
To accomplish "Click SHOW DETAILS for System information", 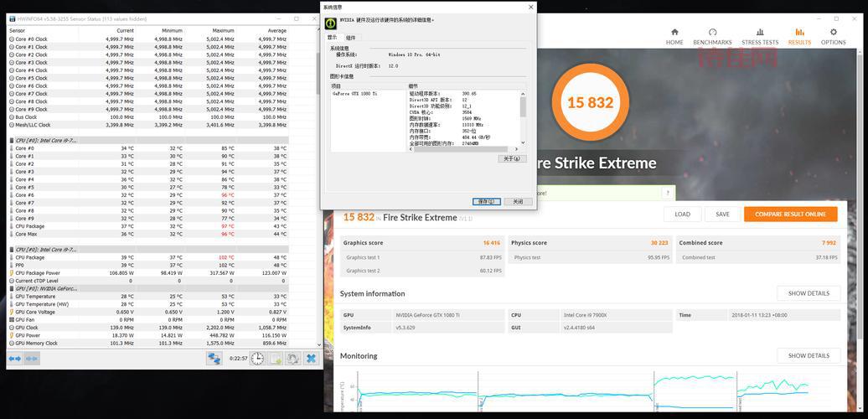I will point(809,293).
